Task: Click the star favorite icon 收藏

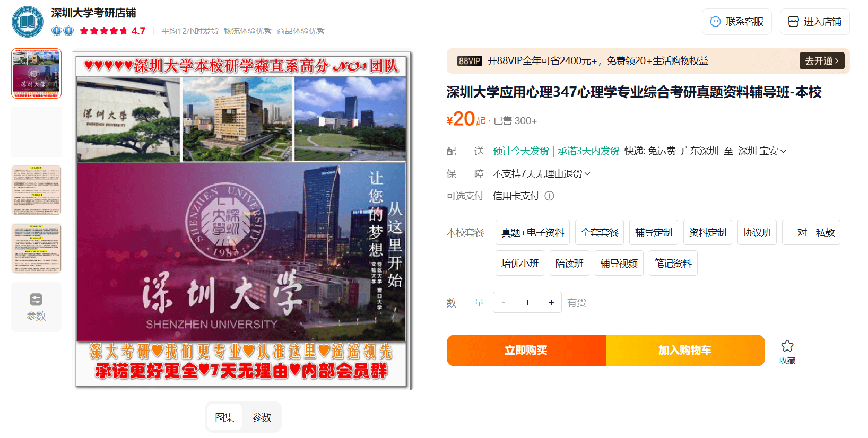Action: tap(787, 346)
